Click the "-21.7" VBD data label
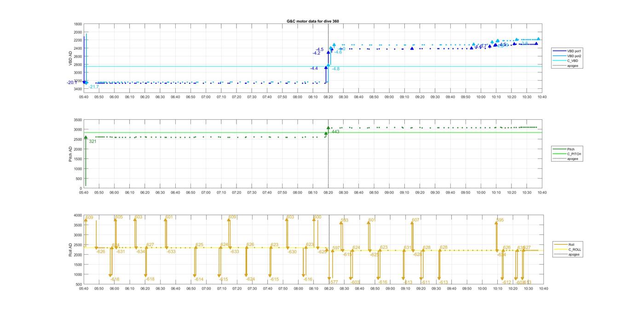Image resolution: width=644 pixels, height=319 pixels. coord(94,87)
